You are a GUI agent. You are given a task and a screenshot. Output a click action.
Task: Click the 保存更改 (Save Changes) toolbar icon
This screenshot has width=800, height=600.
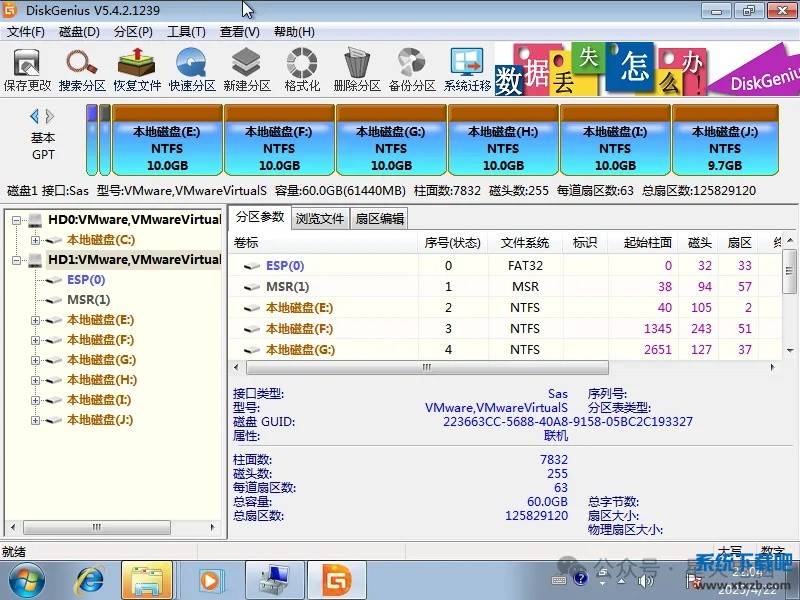point(27,68)
